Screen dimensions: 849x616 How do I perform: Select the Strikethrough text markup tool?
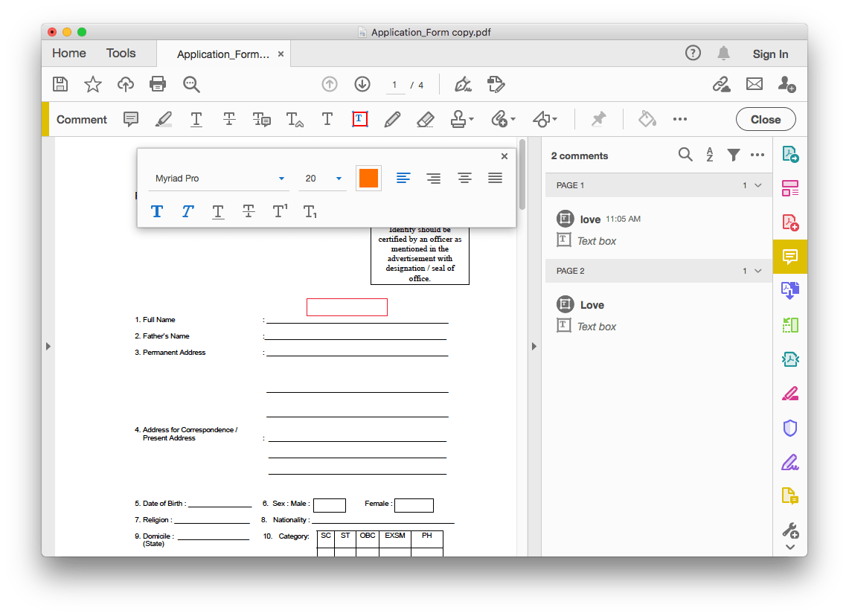(228, 119)
